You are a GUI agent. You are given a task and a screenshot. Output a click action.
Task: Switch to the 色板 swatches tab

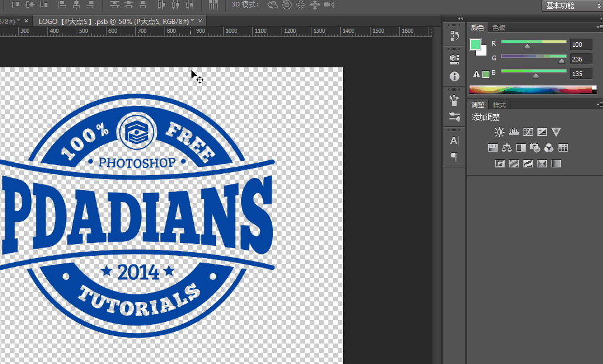[499, 28]
